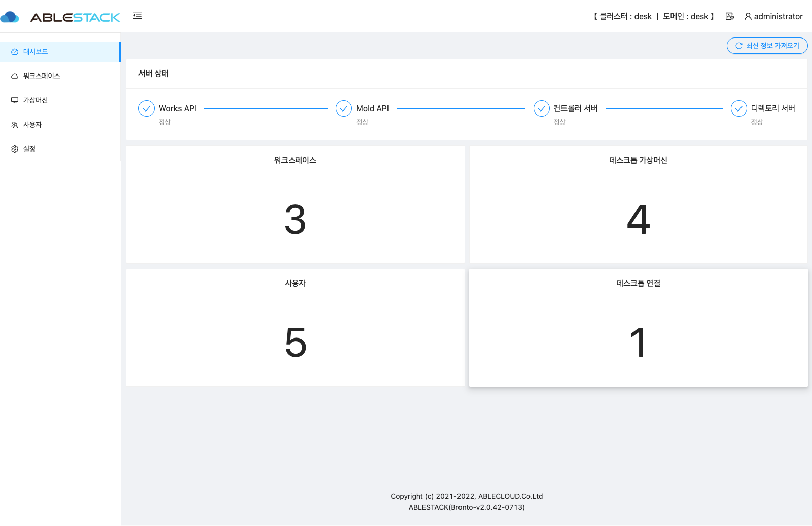812x526 pixels.
Task: Select the users icon in sidebar
Action: (x=14, y=124)
